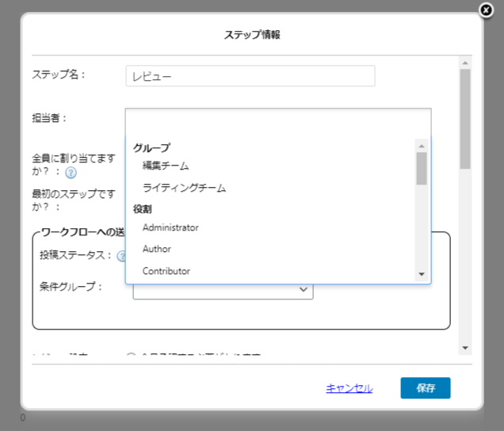This screenshot has height=431, width=504.
Task: Open the 条件グループ dropdown
Action: (223, 291)
